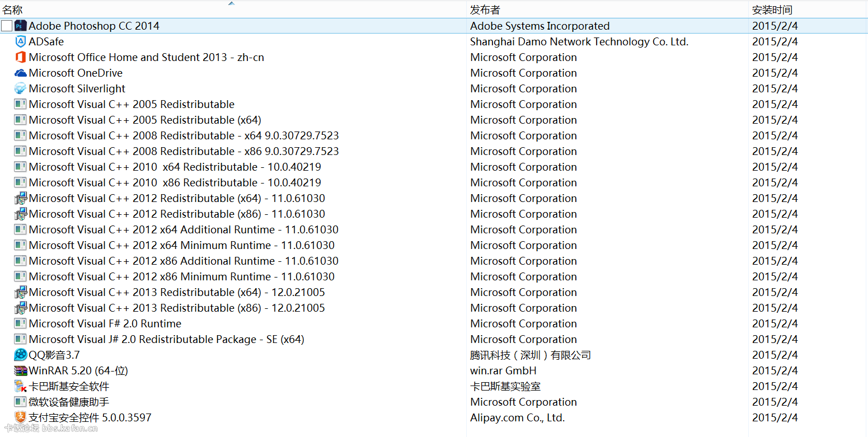The height and width of the screenshot is (437, 868).
Task: Select Microsoft Visual C++ 2005 Redistributable name text
Action: (132, 104)
